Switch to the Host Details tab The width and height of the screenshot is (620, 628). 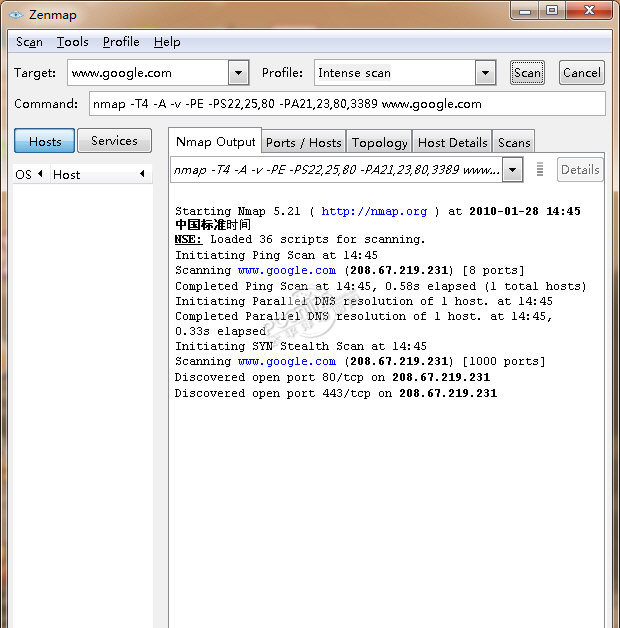[452, 143]
